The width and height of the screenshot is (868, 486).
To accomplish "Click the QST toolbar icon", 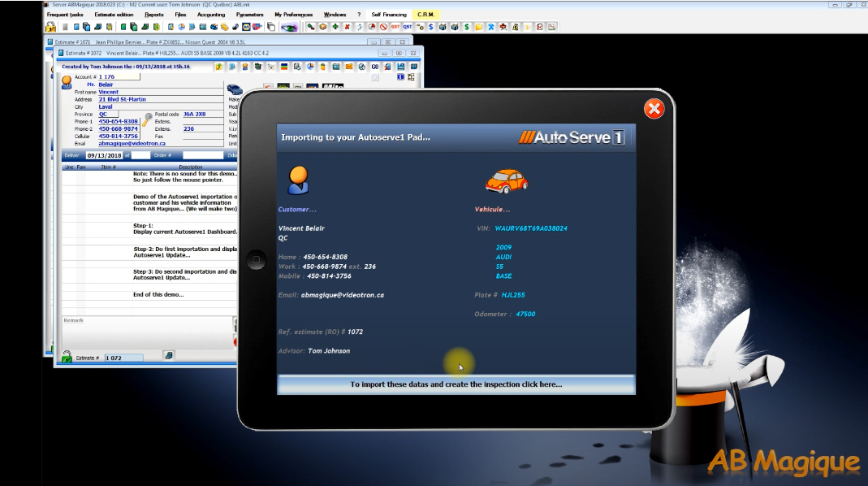I will (406, 27).
